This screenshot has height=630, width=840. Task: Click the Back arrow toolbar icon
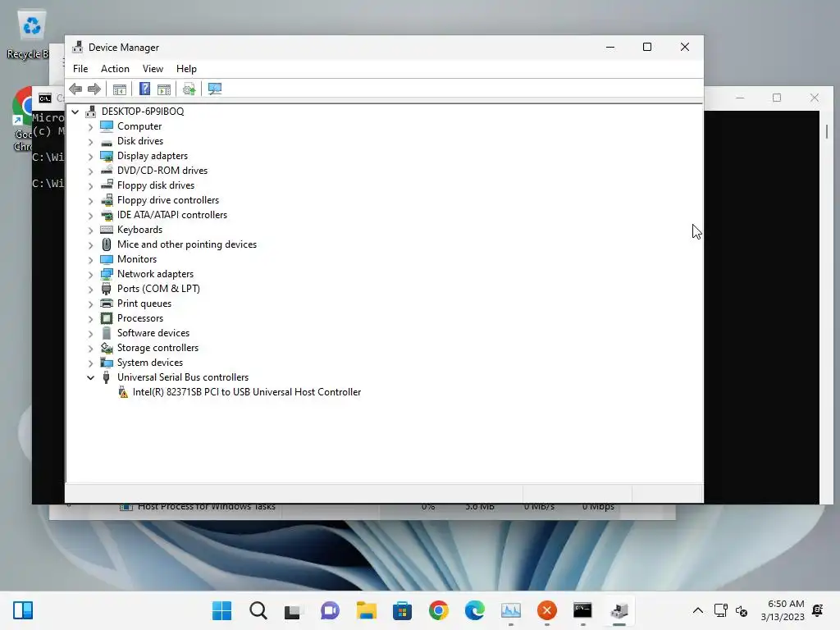click(x=75, y=89)
